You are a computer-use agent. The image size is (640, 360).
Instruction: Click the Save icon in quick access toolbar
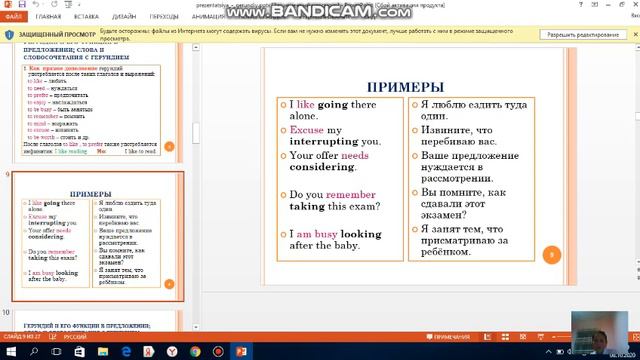pyautogui.click(x=22, y=4)
